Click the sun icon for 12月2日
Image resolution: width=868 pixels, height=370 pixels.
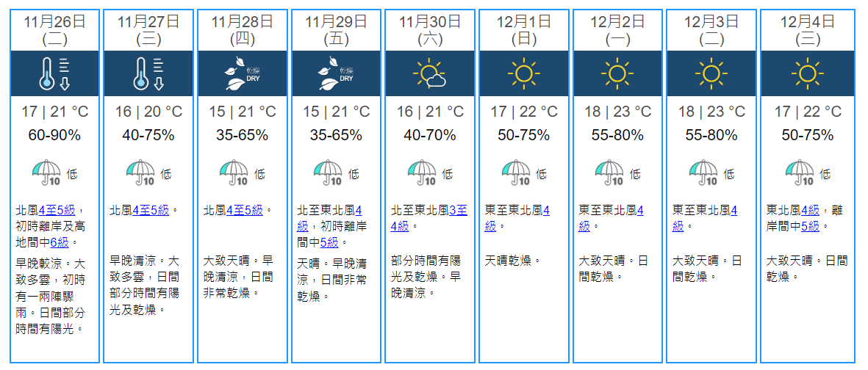617,73
